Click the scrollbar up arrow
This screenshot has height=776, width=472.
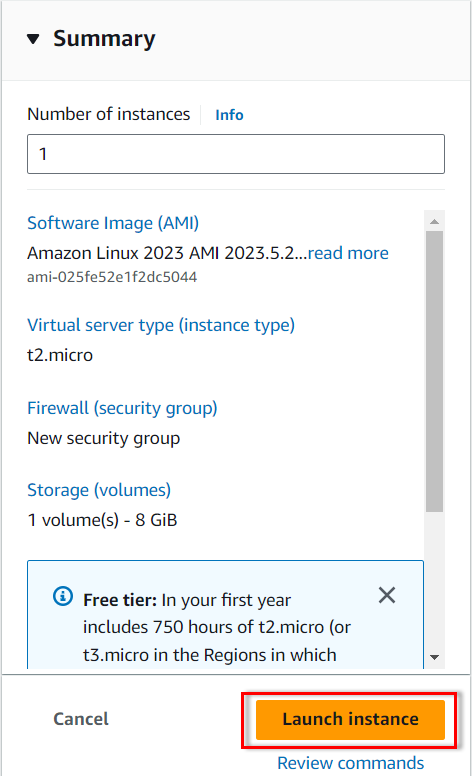tap(434, 221)
